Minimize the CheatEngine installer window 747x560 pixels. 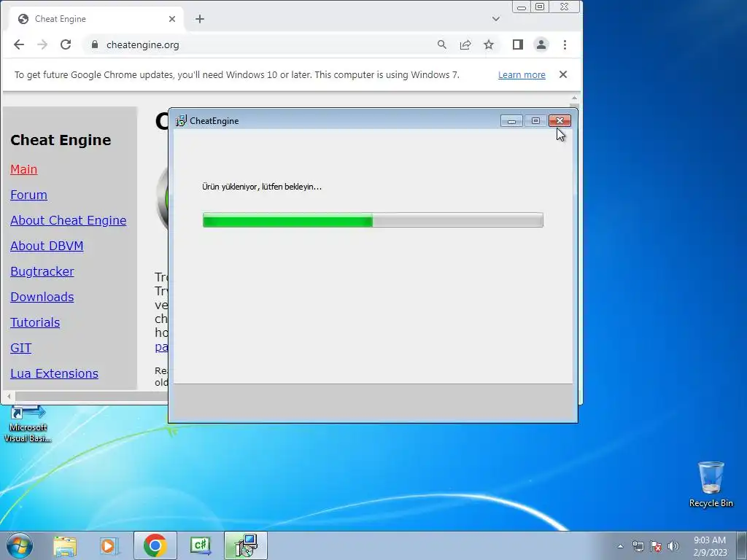511,121
